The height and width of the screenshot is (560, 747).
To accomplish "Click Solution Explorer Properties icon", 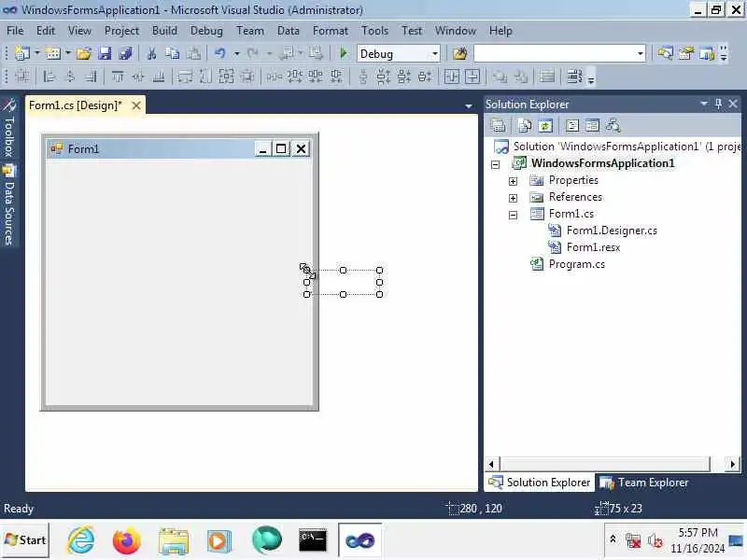I will click(498, 126).
